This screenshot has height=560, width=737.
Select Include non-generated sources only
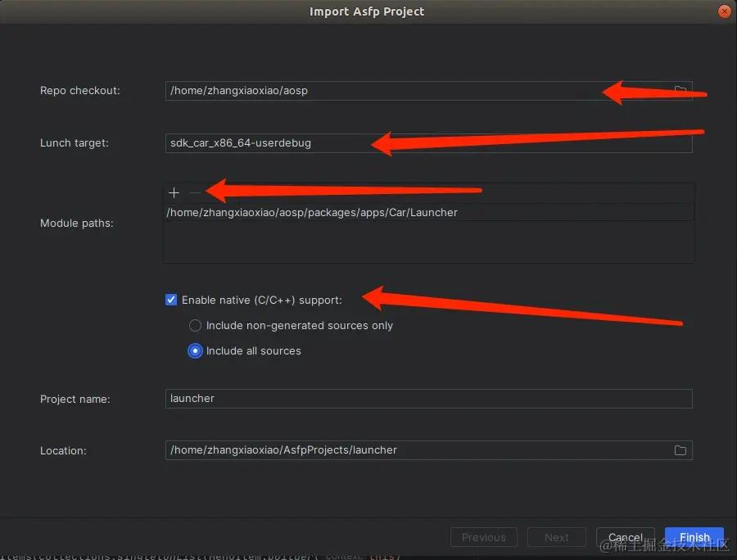195,325
